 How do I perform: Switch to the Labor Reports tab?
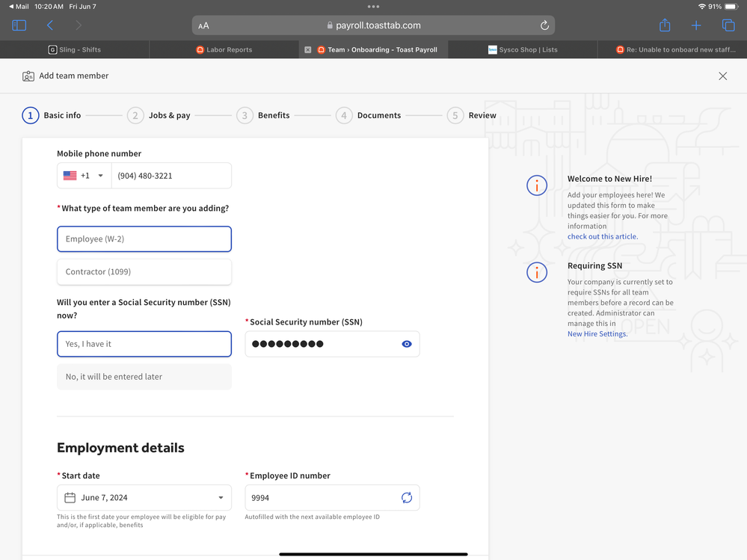(224, 50)
